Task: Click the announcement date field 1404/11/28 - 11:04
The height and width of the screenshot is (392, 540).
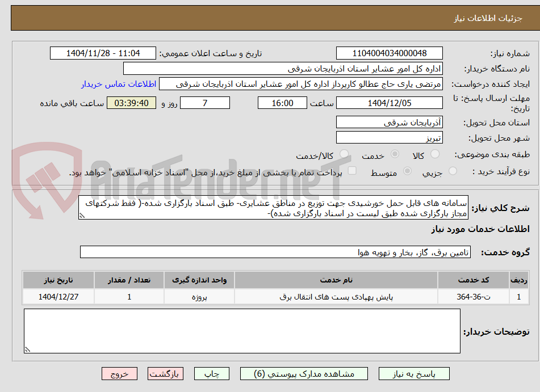Action: (103, 53)
